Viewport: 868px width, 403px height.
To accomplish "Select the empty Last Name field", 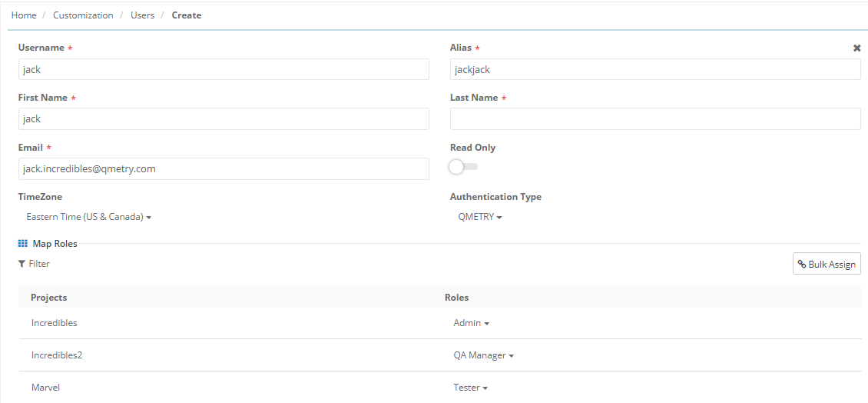I will [x=654, y=119].
